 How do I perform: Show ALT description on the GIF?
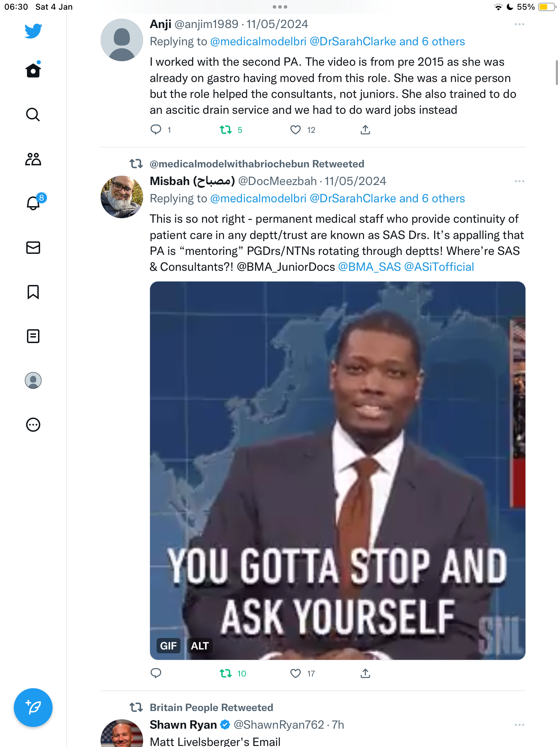pyautogui.click(x=200, y=646)
